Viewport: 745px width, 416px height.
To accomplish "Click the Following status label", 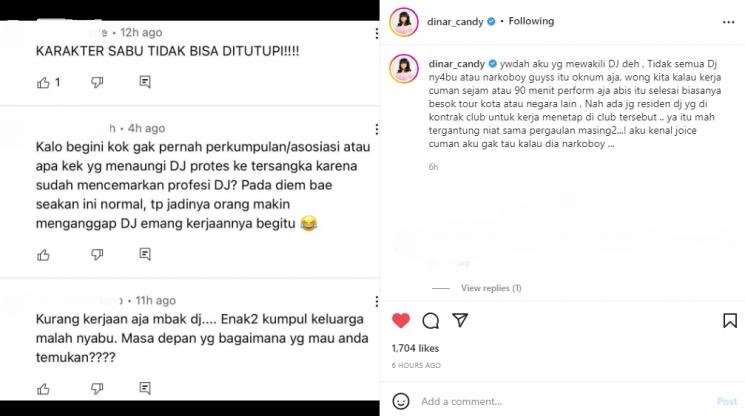I will (531, 21).
